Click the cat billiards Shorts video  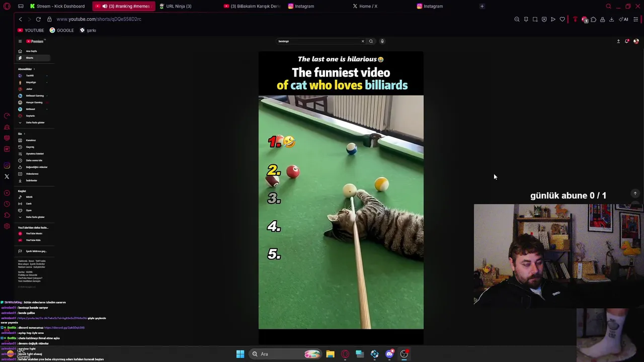coord(341,198)
